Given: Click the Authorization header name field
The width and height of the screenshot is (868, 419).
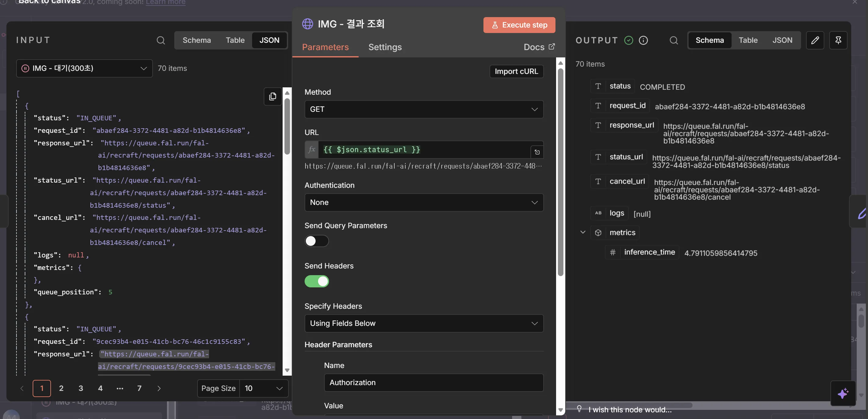Looking at the screenshot, I should click(433, 382).
